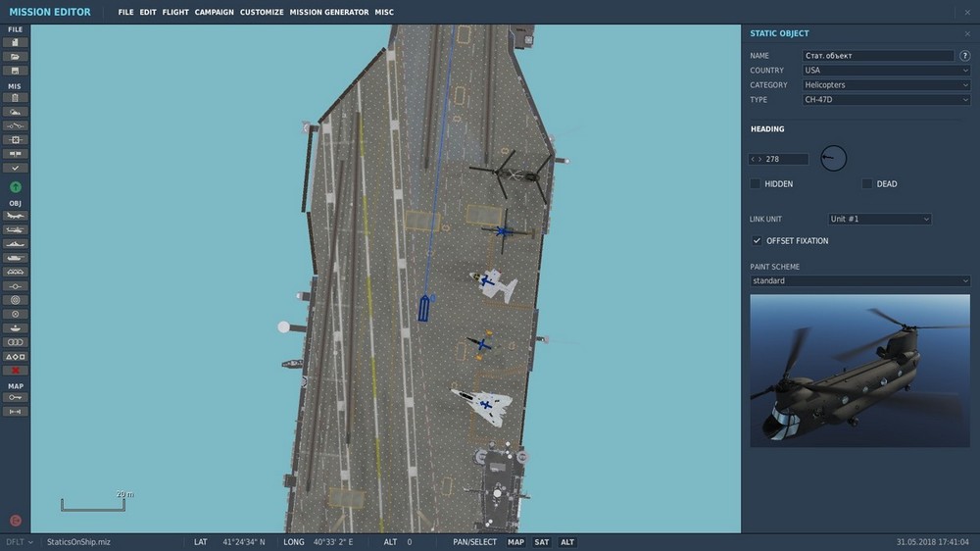This screenshot has width=980, height=551.
Task: Select the trigger zone circle tool
Action: (x=15, y=314)
